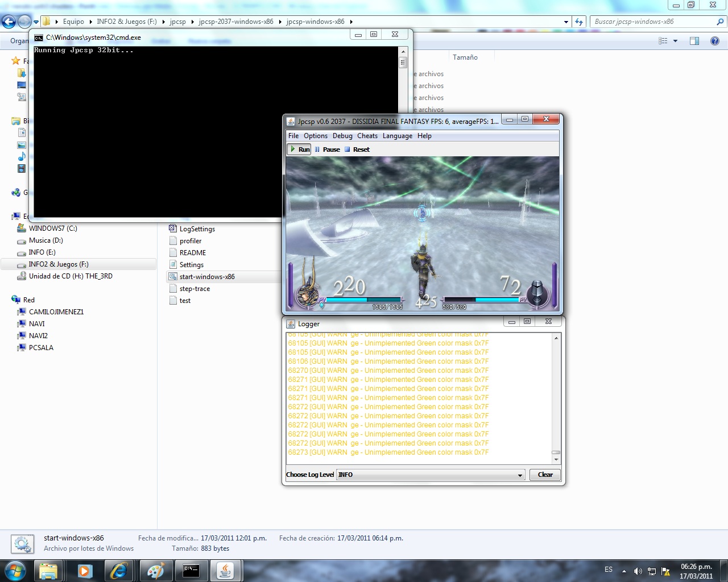The image size is (728, 582).
Task: Select WINDOWS7 (C:) drive in sidebar
Action: point(53,228)
